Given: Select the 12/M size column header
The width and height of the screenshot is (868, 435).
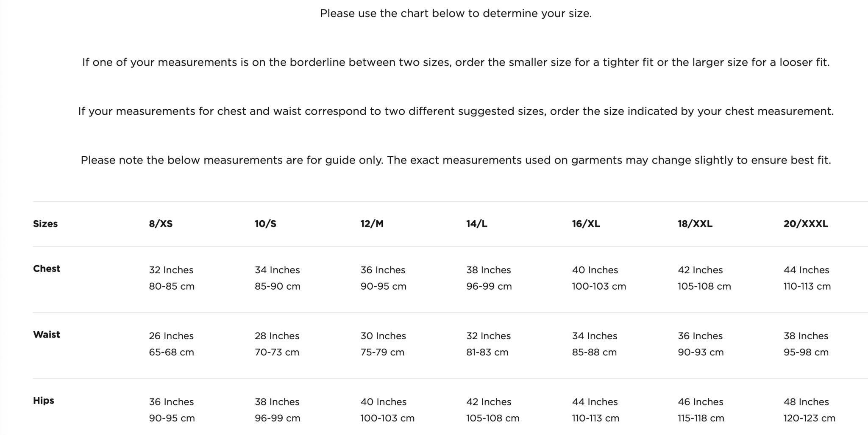Looking at the screenshot, I should [x=372, y=224].
